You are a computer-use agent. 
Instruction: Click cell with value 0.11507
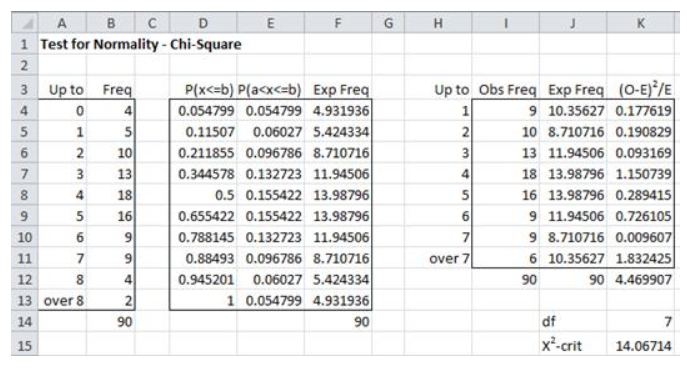click(203, 132)
